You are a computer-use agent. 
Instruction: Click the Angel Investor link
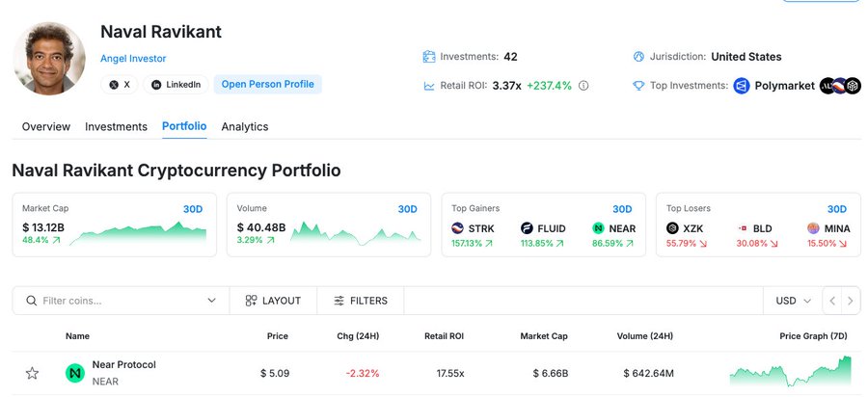[133, 59]
